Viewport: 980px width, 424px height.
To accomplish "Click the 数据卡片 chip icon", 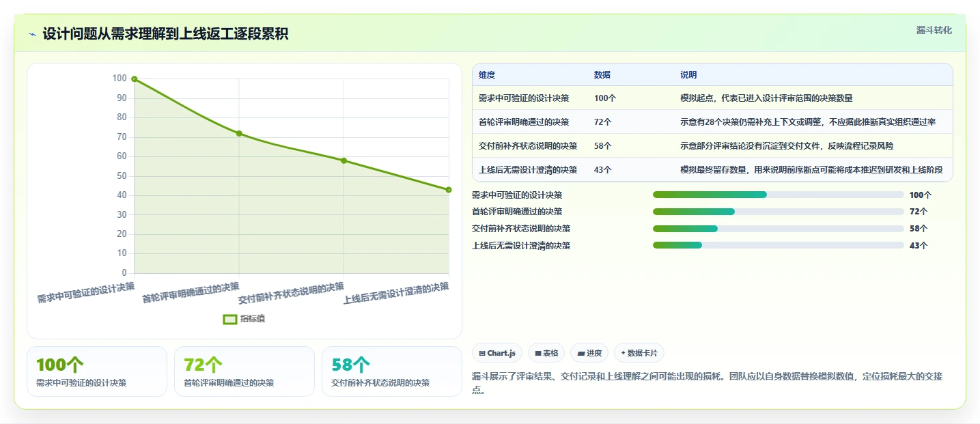I will [624, 353].
